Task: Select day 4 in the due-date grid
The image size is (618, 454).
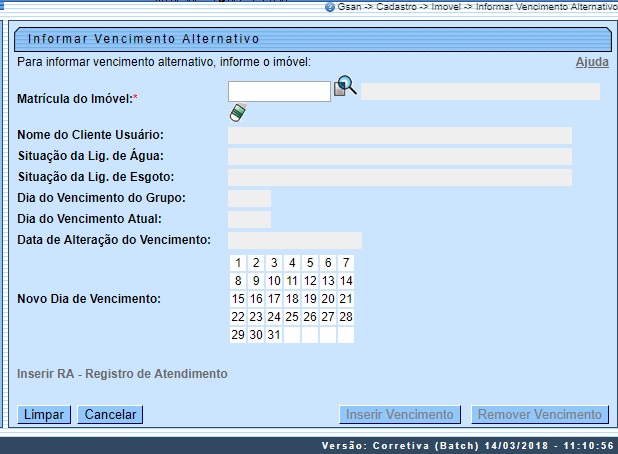Action: pos(292,263)
